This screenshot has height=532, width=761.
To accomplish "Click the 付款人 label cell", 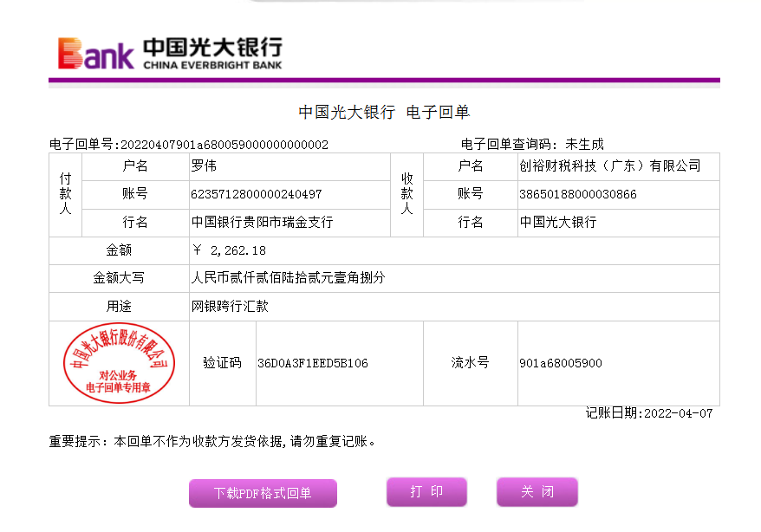I will 66,195.
